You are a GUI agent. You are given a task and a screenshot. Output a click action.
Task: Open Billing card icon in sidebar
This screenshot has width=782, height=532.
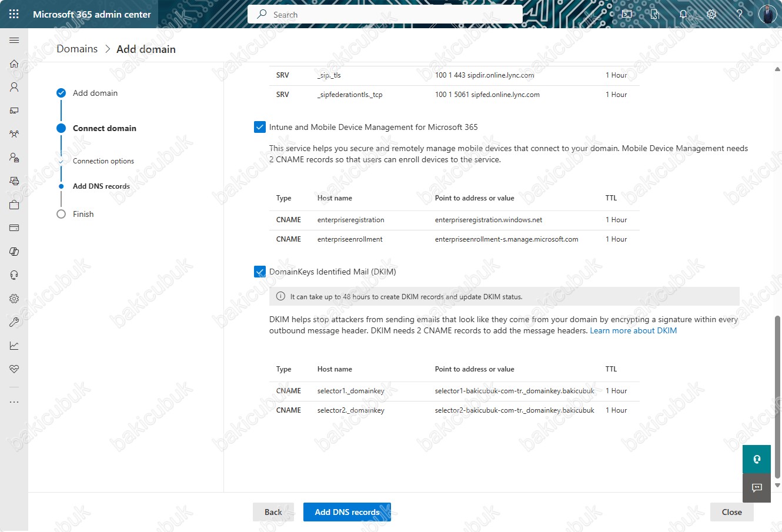(x=14, y=228)
